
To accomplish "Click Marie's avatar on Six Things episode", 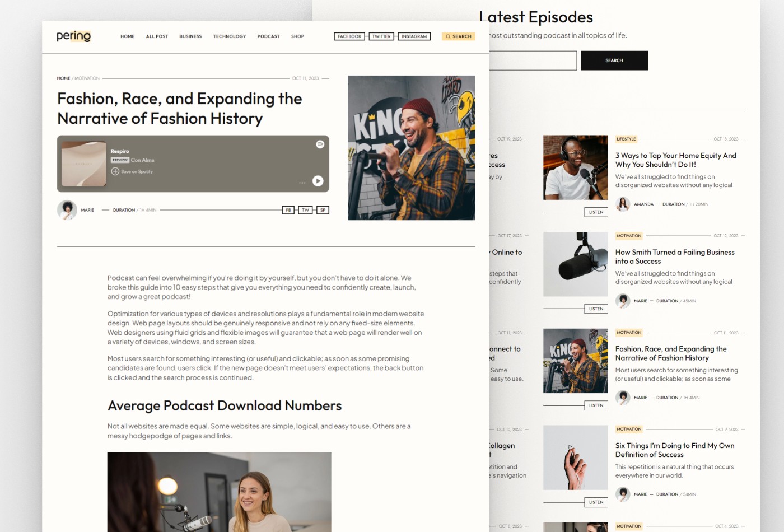I will click(x=623, y=495).
